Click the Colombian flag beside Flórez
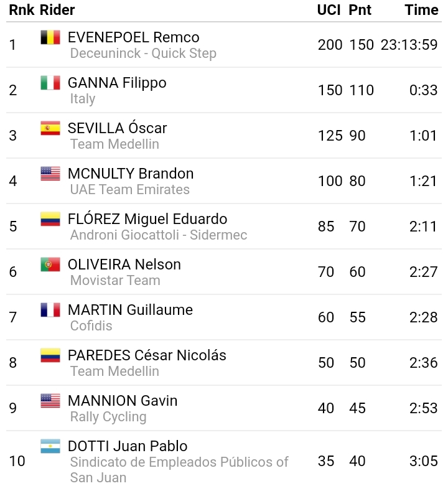Viewport: 448px width, 491px height. pyautogui.click(x=50, y=219)
